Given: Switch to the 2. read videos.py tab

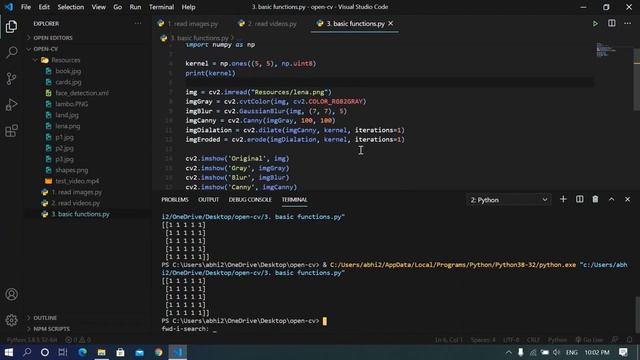Looking at the screenshot, I should [x=272, y=24].
